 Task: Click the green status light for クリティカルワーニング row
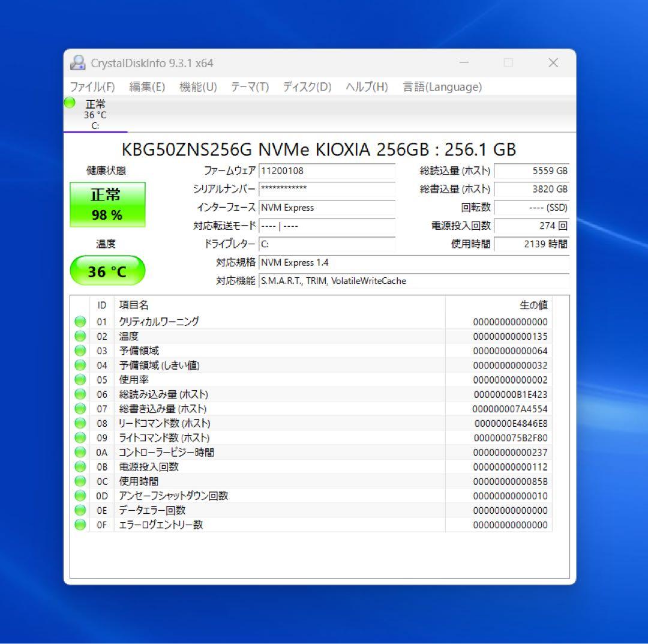coord(80,322)
